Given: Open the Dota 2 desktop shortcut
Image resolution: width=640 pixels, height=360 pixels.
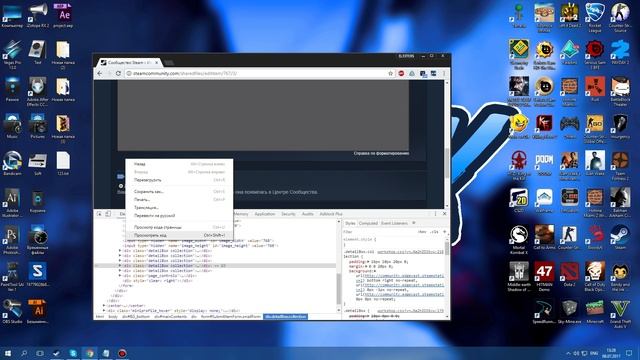Looking at the screenshot, I should [569, 274].
